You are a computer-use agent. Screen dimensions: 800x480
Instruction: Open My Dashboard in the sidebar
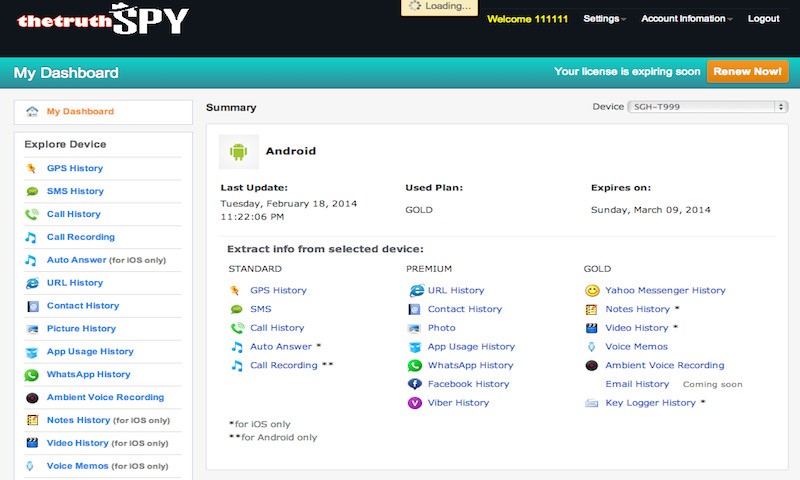click(80, 112)
